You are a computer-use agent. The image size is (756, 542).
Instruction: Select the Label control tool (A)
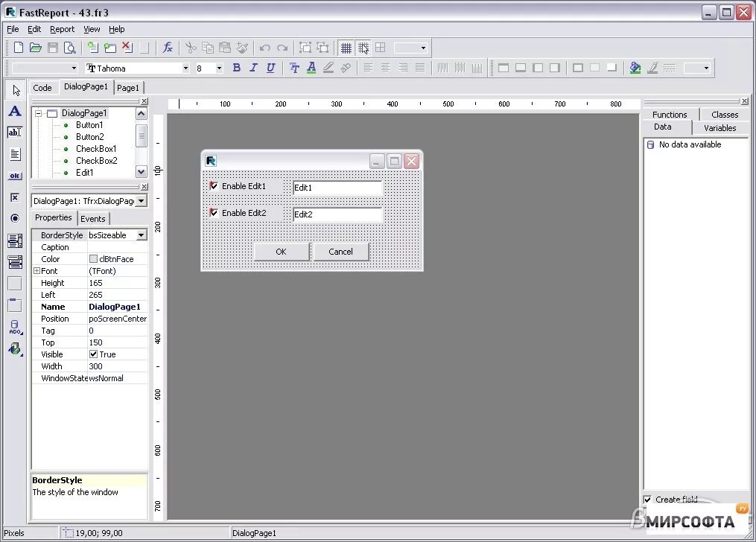click(x=15, y=111)
